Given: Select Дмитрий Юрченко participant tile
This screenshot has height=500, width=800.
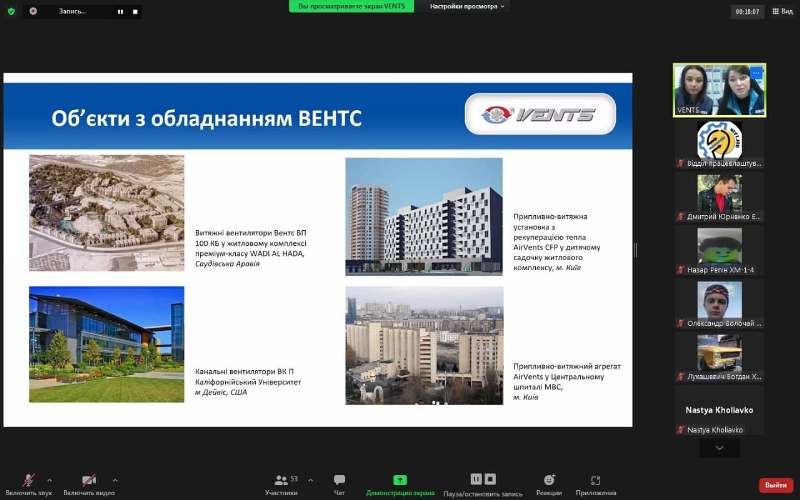Looking at the screenshot, I should 719,197.
